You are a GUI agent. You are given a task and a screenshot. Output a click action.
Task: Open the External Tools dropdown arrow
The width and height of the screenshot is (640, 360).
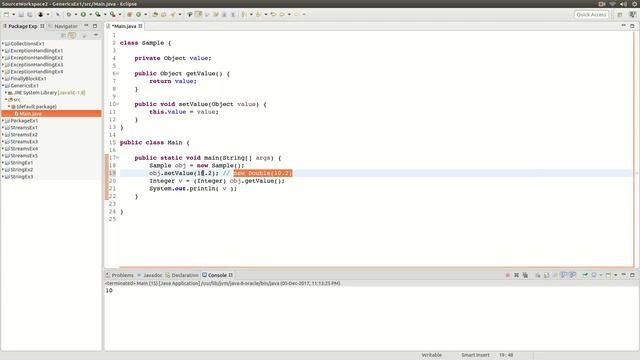tap(120, 14)
